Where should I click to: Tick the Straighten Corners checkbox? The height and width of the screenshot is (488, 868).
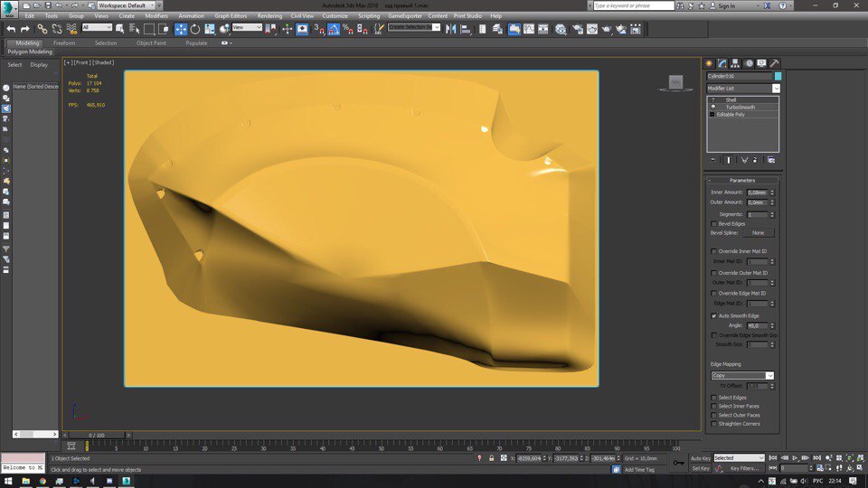click(x=714, y=423)
